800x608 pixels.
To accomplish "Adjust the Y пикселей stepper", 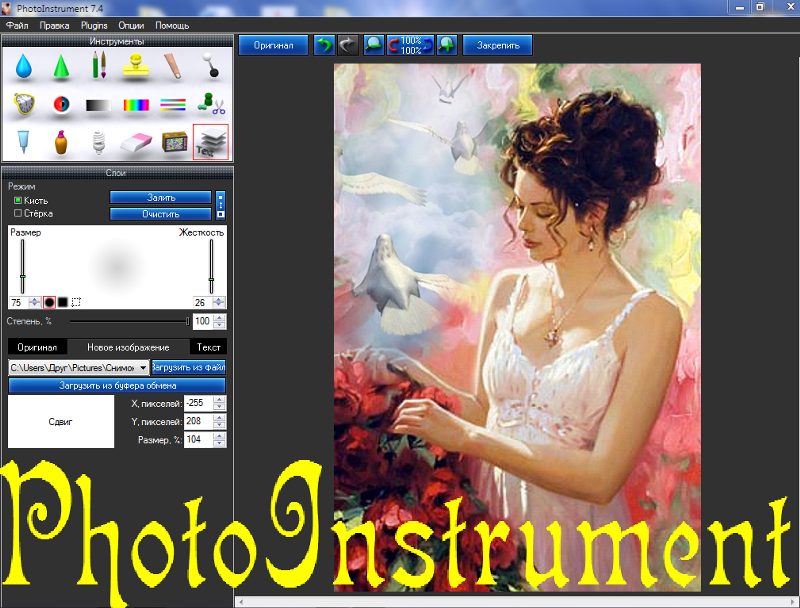I will (x=219, y=421).
